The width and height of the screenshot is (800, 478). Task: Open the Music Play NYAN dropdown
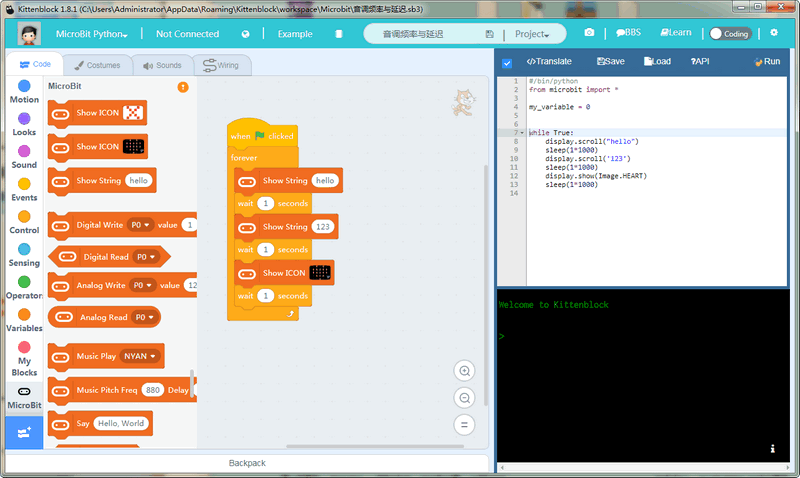[141, 356]
